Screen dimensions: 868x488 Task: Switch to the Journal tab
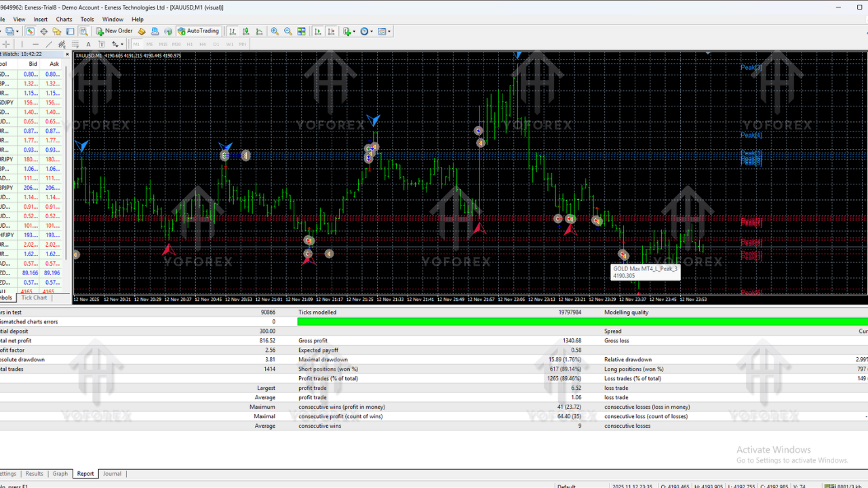tap(112, 474)
